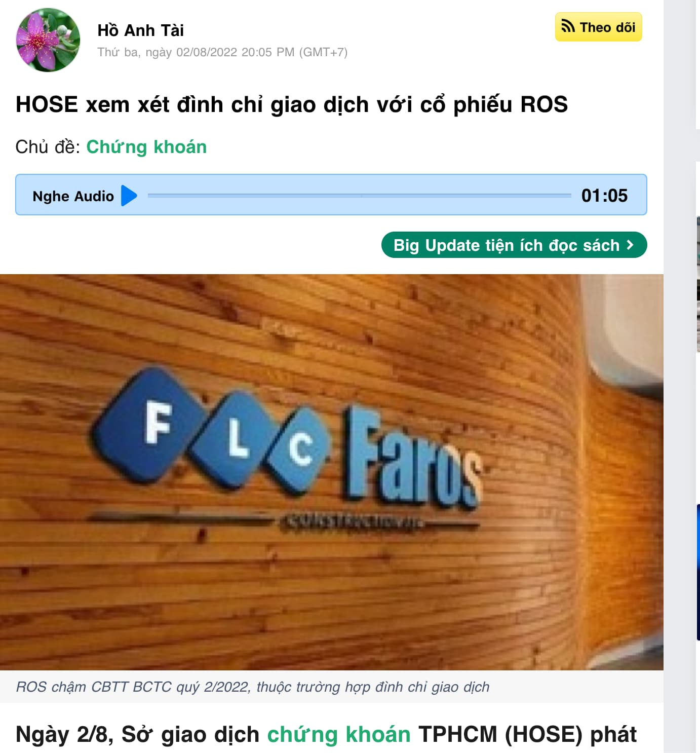Open Big Update tiện ích đọc sách
700x753 pixels.
coord(514,245)
